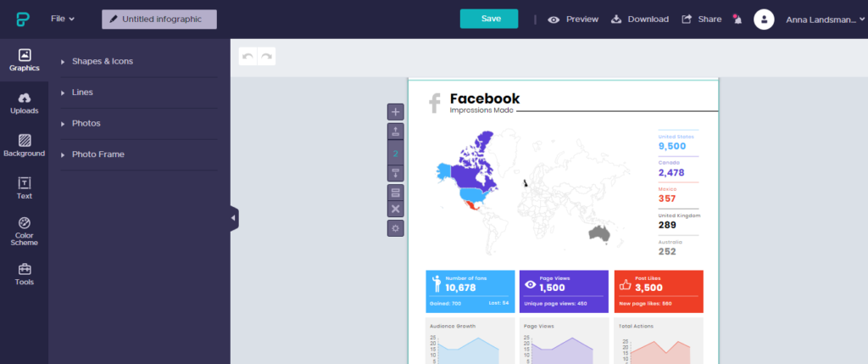868x364 pixels.
Task: Delete the block with X icon
Action: pyautogui.click(x=395, y=209)
